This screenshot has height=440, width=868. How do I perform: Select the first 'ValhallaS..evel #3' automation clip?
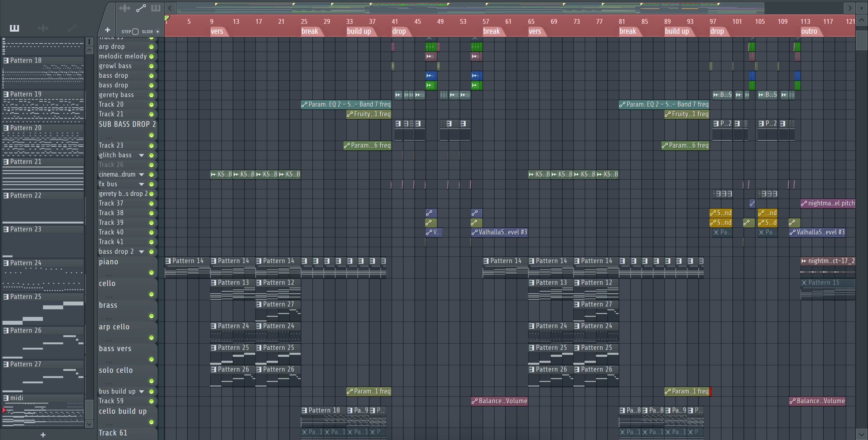coord(499,232)
